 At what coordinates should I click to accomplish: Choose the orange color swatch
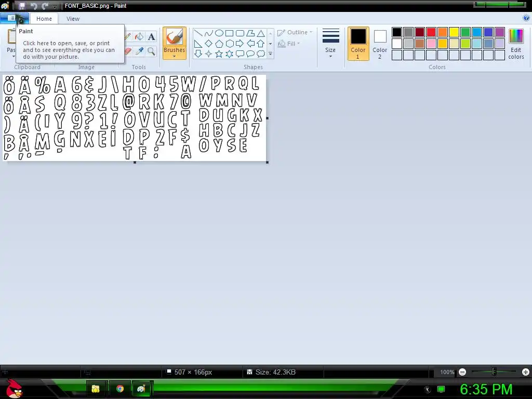[x=443, y=32]
